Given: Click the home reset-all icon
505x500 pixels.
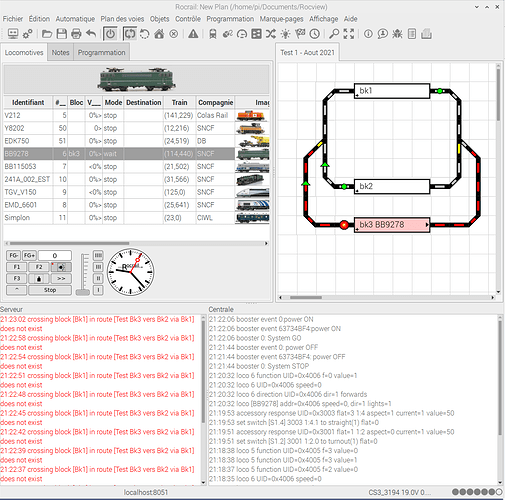Looking at the screenshot, I should pyautogui.click(x=159, y=34).
